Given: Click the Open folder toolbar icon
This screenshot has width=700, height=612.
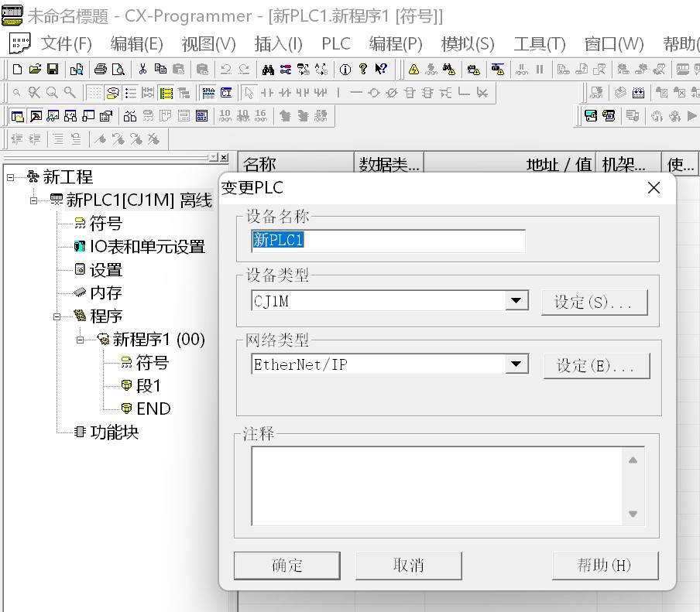Looking at the screenshot, I should coord(35,69).
